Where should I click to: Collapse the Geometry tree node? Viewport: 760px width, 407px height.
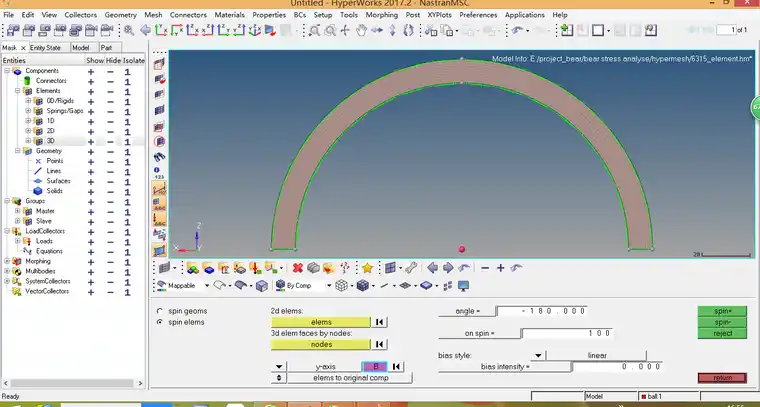(x=18, y=151)
